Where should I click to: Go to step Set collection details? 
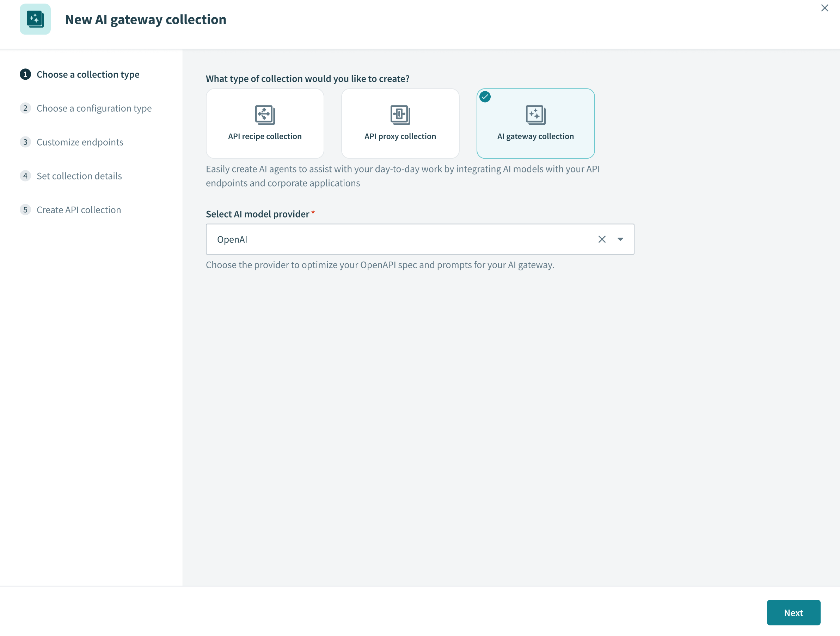pos(70,176)
